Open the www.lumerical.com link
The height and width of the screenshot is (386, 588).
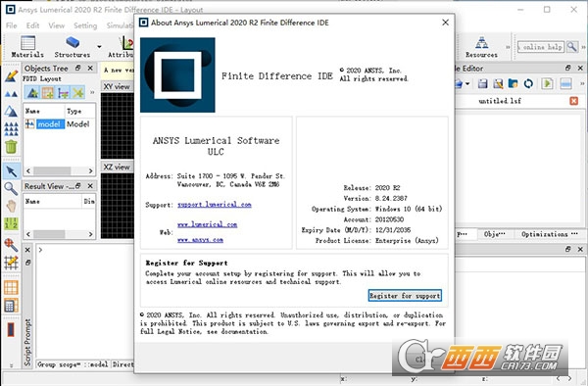[x=207, y=224]
